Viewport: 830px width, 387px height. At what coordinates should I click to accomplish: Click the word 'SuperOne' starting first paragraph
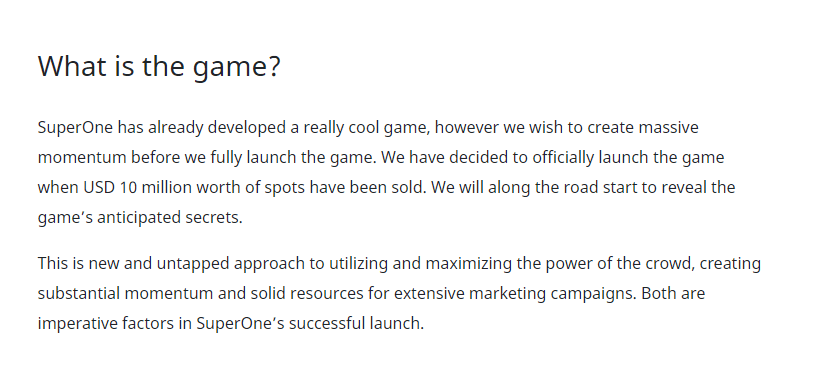tap(75, 128)
